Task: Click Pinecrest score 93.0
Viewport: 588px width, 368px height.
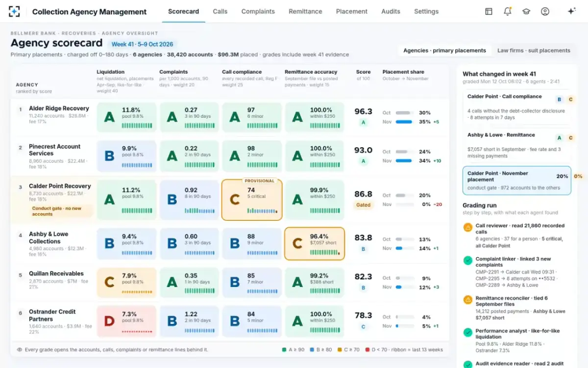Action: 363,150
